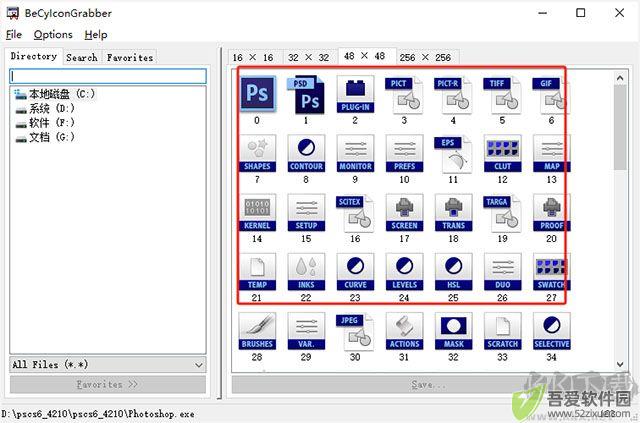Screen dimensions: 640x423
Task: Click the VAR. icon
Action: pos(306,331)
